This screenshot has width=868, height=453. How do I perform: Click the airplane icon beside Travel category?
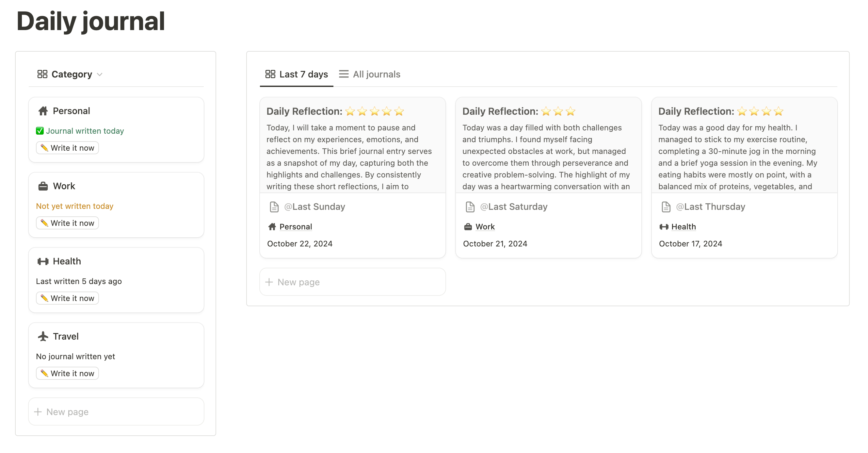[43, 336]
